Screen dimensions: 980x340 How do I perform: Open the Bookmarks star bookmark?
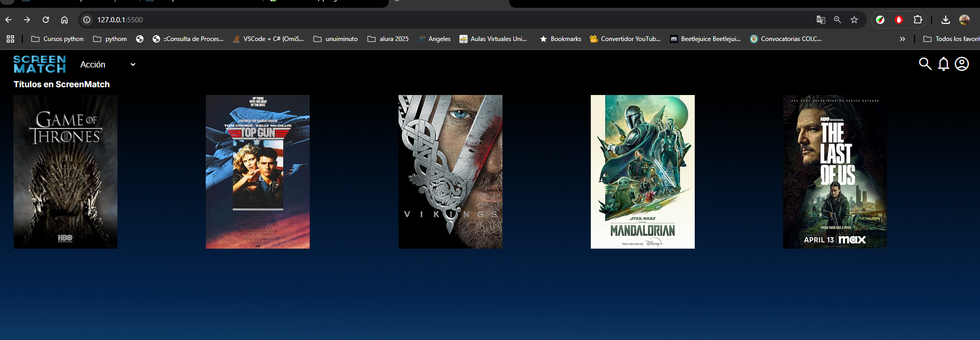click(561, 39)
